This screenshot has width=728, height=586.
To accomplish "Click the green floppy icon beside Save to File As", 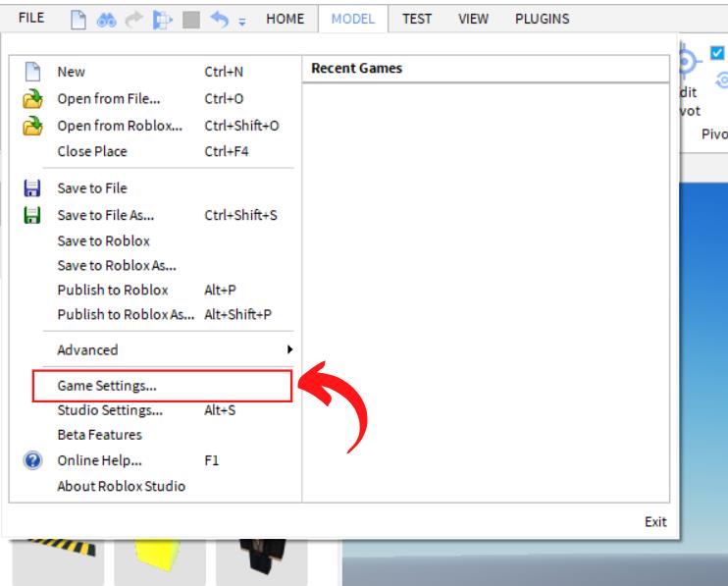I will [32, 215].
